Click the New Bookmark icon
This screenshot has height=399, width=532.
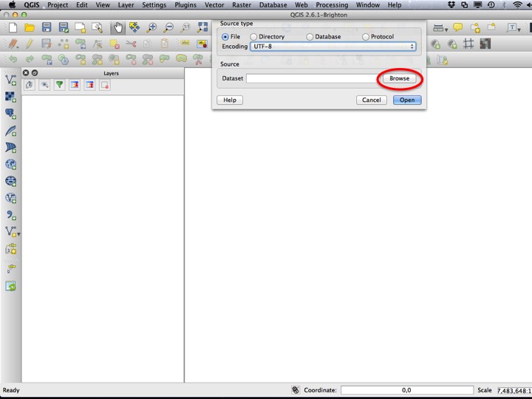tap(475, 27)
